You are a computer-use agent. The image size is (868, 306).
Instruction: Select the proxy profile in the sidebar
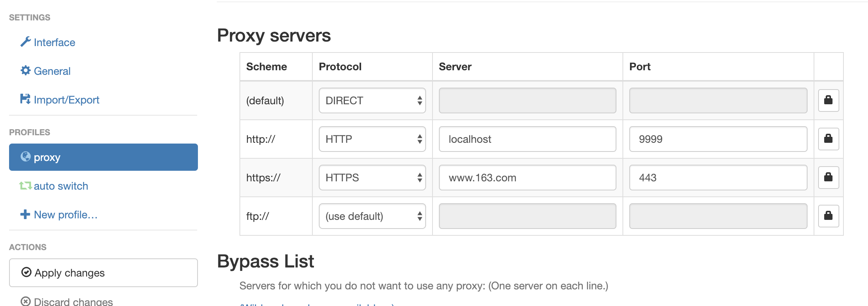click(x=103, y=157)
